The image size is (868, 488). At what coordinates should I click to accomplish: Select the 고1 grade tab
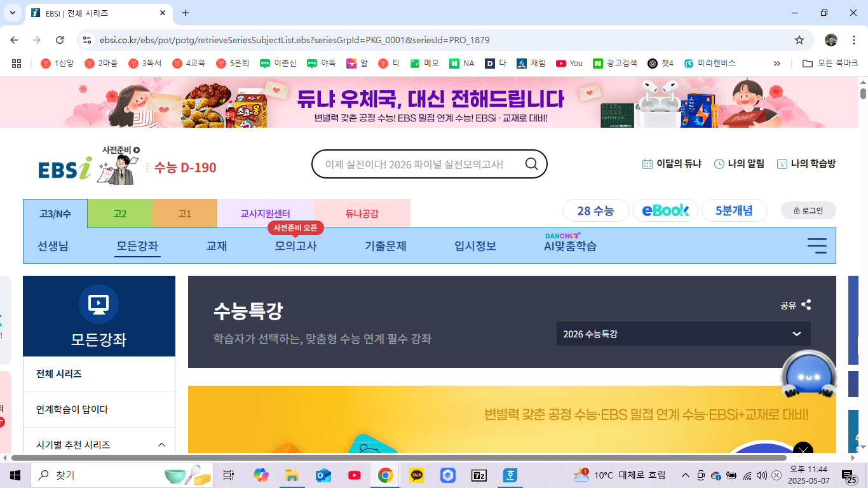[185, 213]
